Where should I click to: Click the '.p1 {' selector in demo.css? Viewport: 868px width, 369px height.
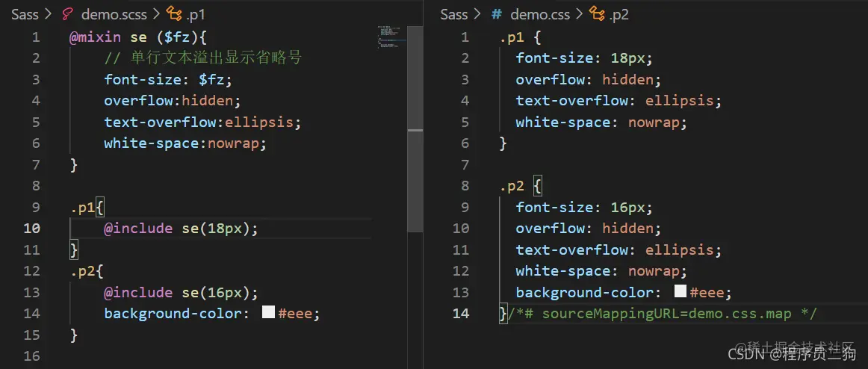(x=520, y=37)
